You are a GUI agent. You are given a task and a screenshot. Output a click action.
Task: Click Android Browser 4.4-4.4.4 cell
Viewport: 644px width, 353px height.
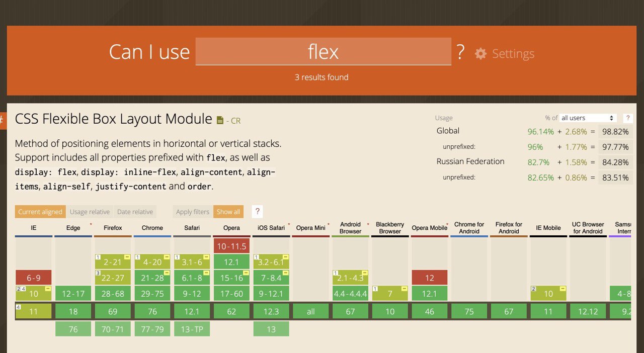click(x=350, y=293)
